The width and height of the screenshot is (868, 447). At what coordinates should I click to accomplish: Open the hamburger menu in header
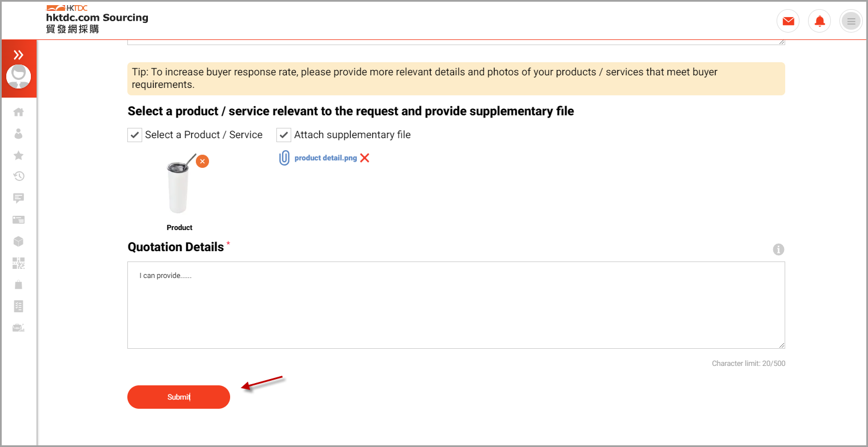pyautogui.click(x=851, y=21)
